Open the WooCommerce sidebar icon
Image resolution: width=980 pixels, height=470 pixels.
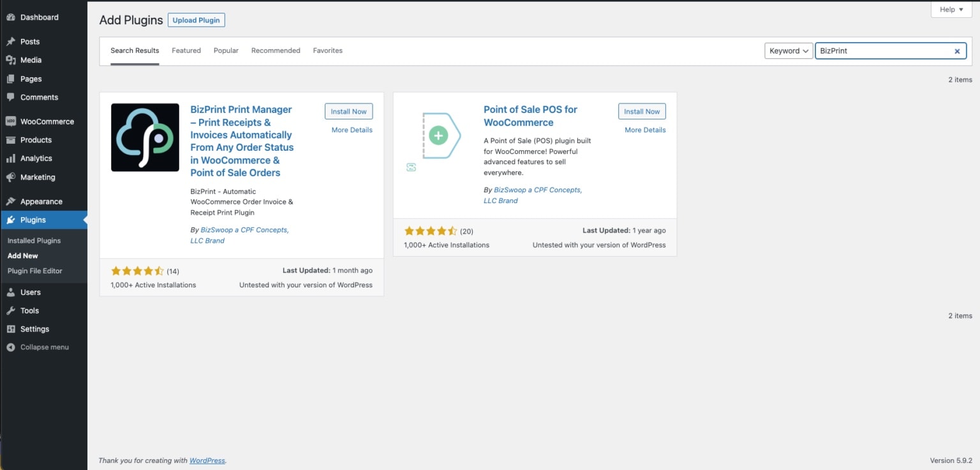pyautogui.click(x=11, y=121)
